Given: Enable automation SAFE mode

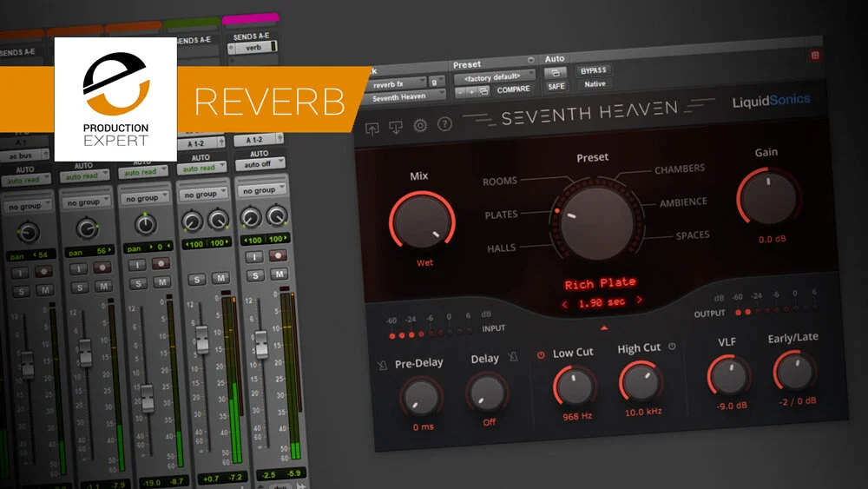Looking at the screenshot, I should point(556,86).
